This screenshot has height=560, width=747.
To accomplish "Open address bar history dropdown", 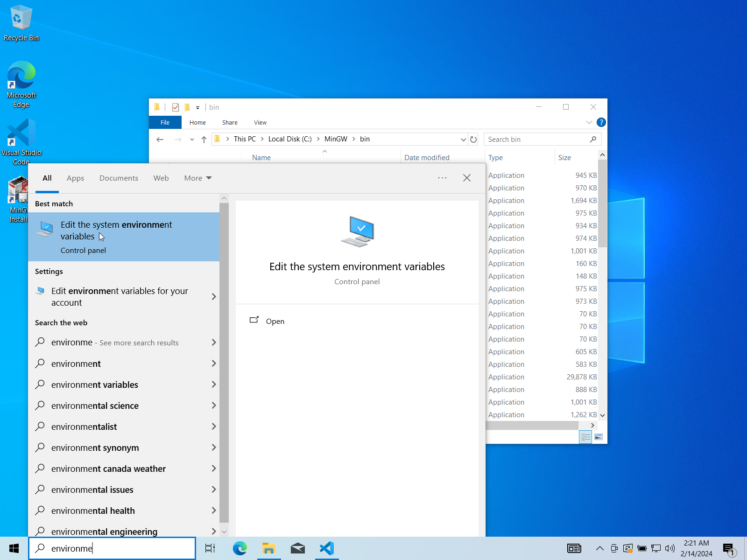I will pos(463,140).
